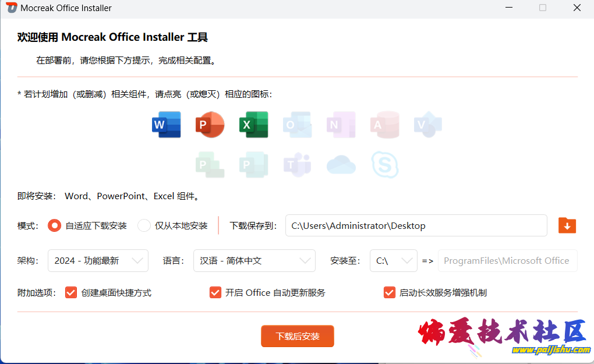
Task: Expand the 语言 dropdown showing 汉语 - 简体中文
Action: (254, 261)
